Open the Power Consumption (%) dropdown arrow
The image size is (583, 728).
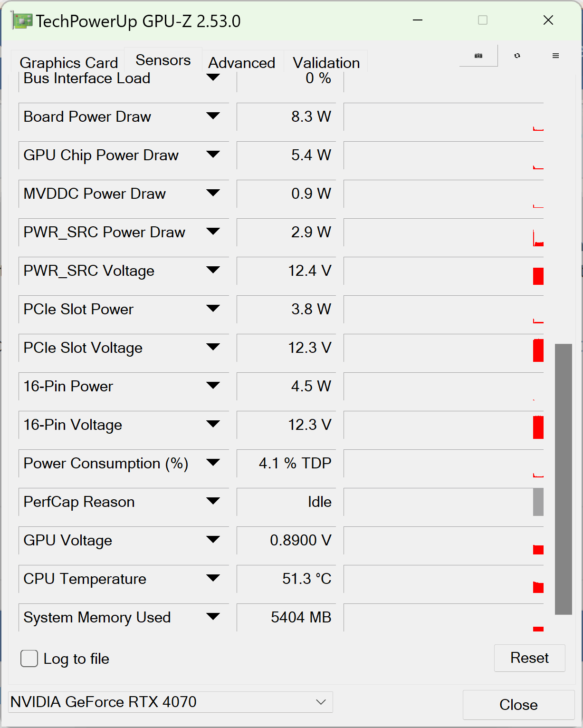pos(213,463)
